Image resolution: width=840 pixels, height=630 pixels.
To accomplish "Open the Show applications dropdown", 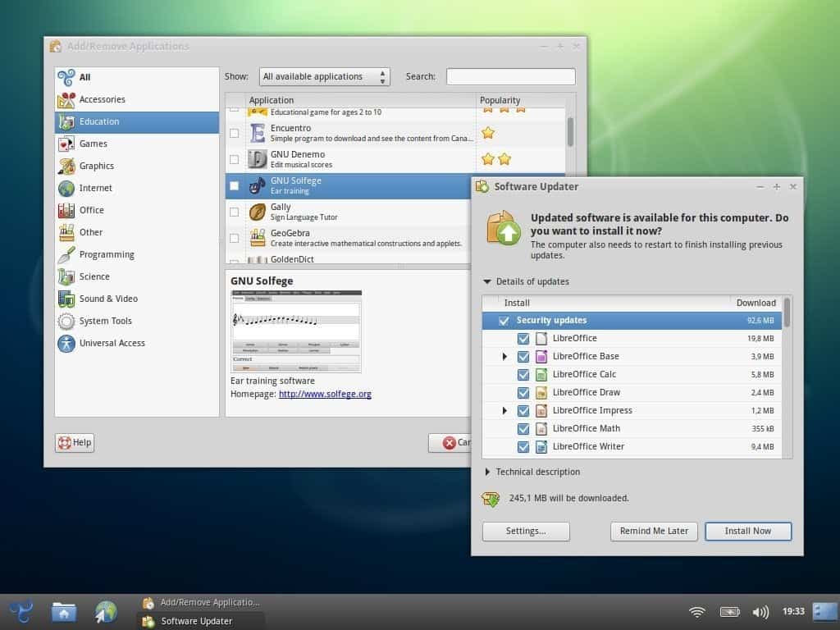I will coord(325,76).
